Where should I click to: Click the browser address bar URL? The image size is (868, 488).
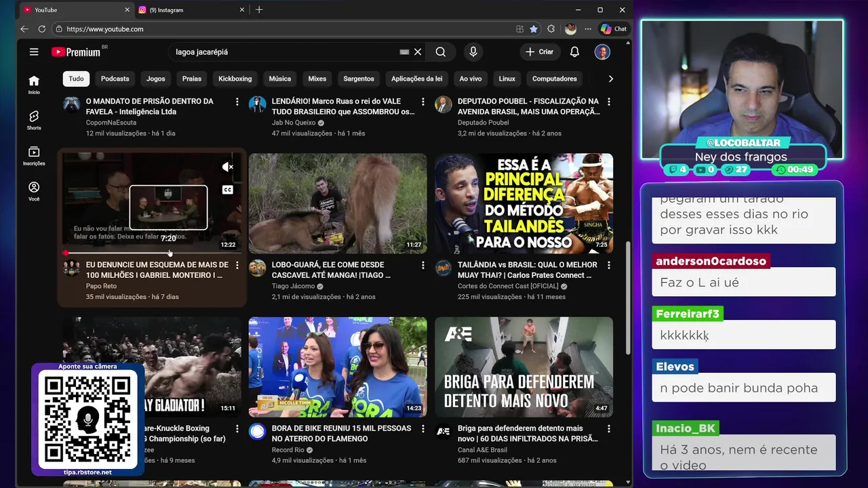(x=105, y=29)
